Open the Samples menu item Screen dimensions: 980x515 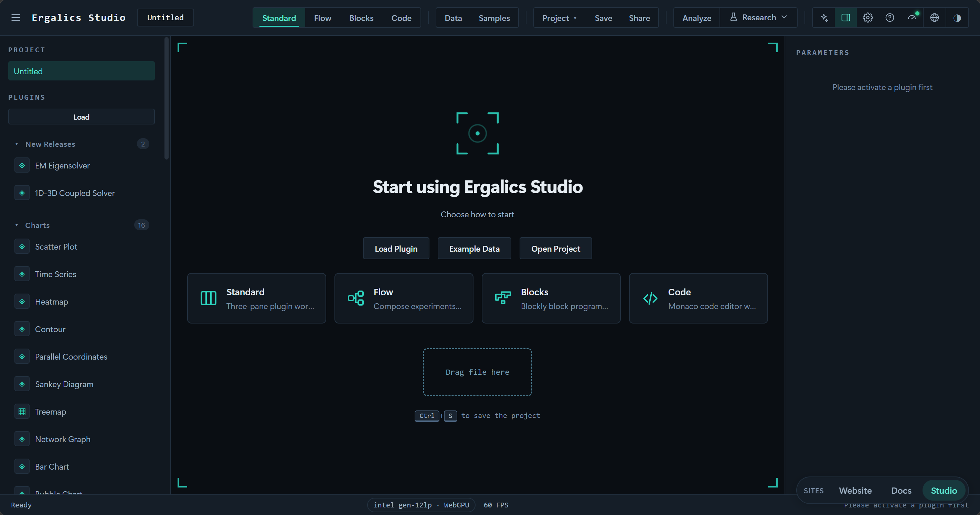click(494, 18)
